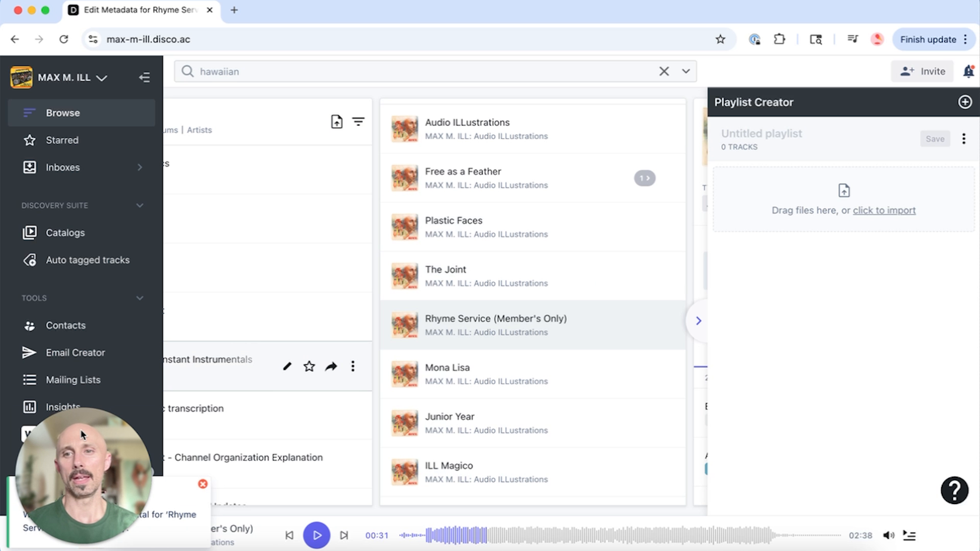Click the notifications bell icon
Screen dimensions: 980x551
pos(968,71)
